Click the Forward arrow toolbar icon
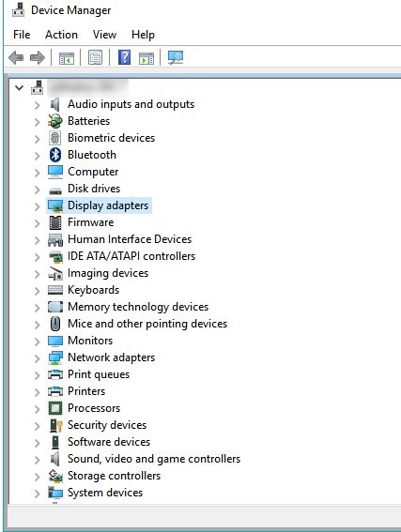 pos(38,57)
